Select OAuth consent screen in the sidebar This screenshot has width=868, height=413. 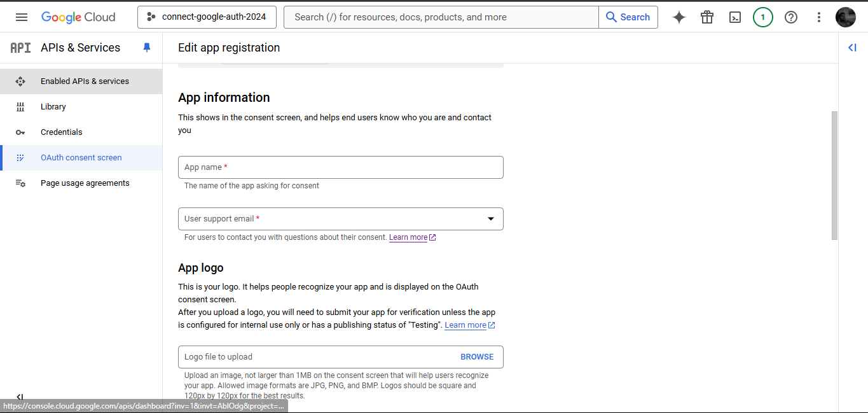(x=81, y=157)
